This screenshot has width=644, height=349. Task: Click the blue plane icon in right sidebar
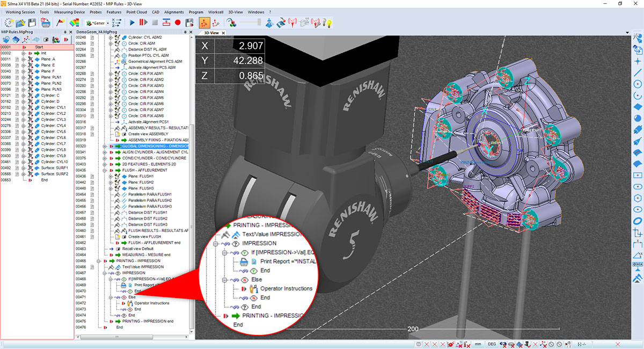pos(638,107)
